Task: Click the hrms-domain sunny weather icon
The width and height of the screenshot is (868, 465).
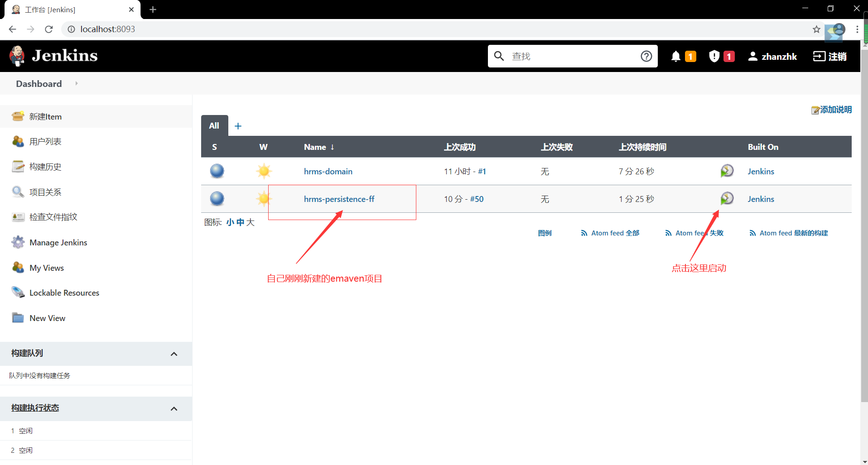Action: 264,171
